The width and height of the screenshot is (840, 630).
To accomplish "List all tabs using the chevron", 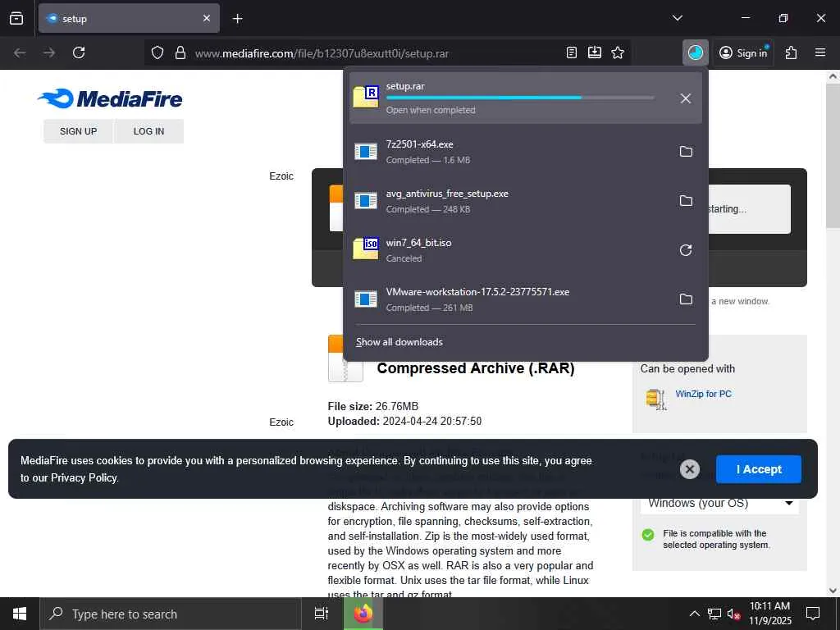I will point(677,18).
